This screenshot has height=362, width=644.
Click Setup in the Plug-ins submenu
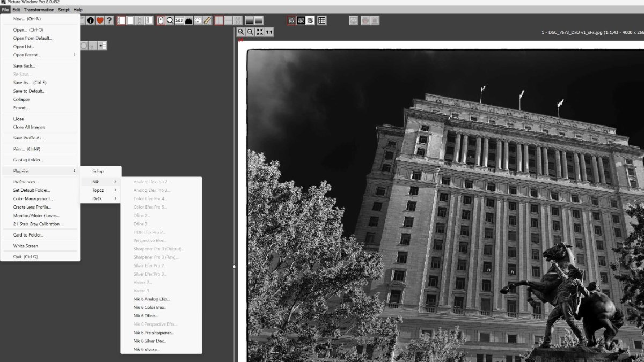(x=98, y=171)
